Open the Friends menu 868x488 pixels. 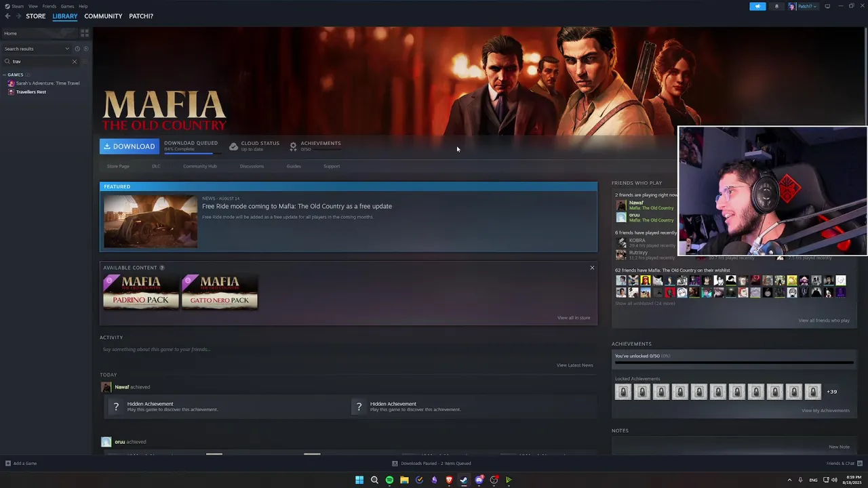click(49, 6)
